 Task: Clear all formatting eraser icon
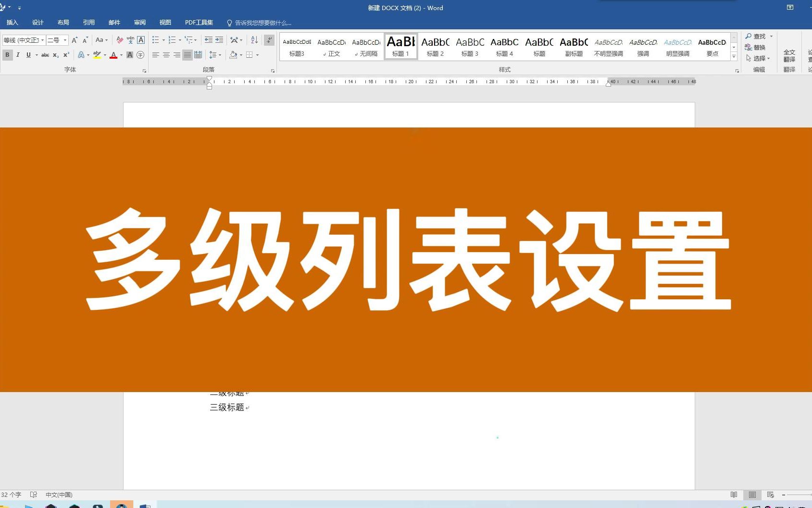[120, 40]
